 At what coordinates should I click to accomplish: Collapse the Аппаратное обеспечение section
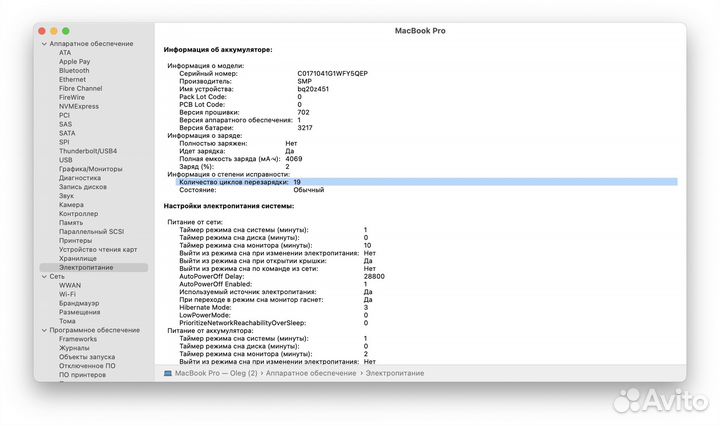(x=43, y=44)
